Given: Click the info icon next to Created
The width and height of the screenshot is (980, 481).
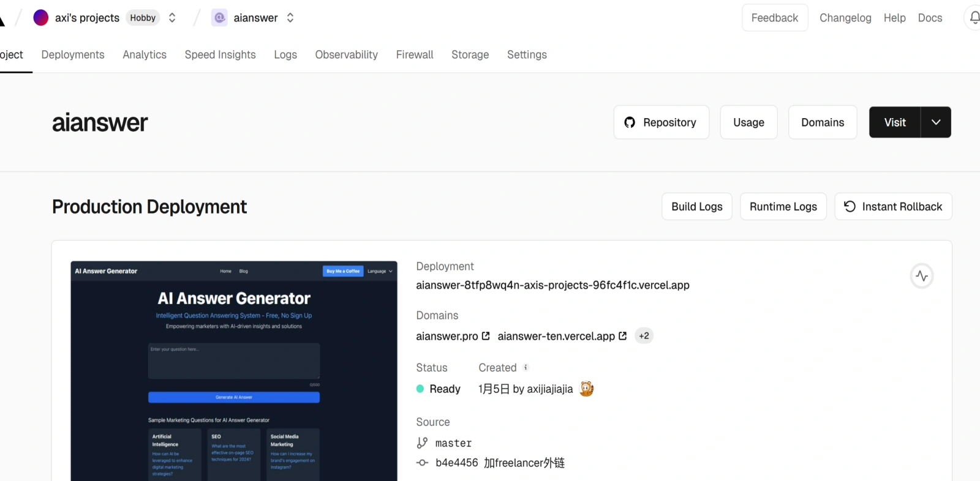Looking at the screenshot, I should pos(526,367).
